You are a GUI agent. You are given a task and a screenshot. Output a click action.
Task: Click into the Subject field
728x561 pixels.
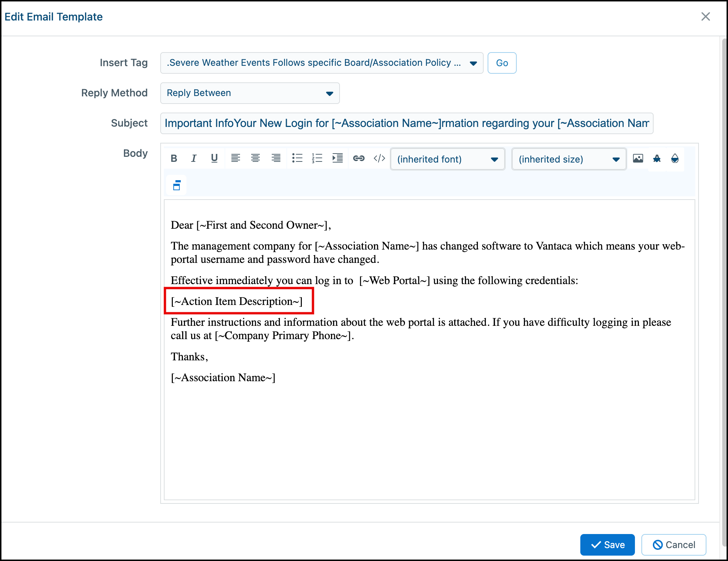click(x=406, y=123)
